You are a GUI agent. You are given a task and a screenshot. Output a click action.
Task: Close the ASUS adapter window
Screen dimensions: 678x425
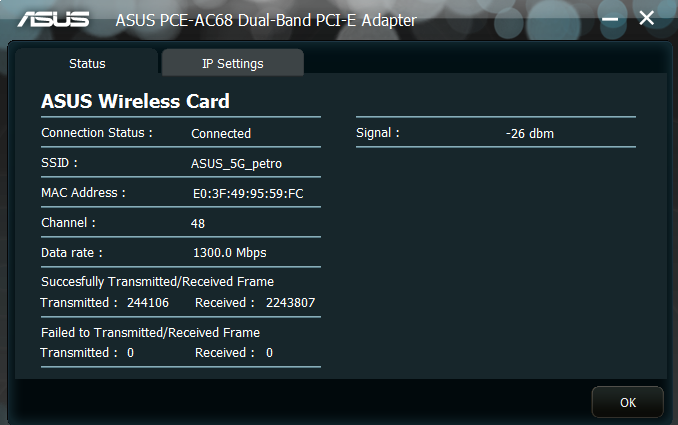(647, 18)
